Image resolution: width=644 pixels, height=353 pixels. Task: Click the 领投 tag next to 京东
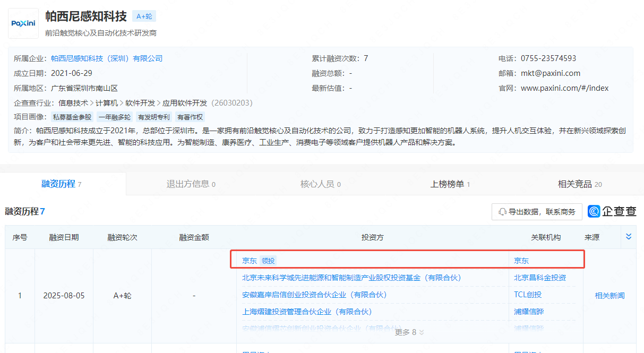click(x=269, y=261)
